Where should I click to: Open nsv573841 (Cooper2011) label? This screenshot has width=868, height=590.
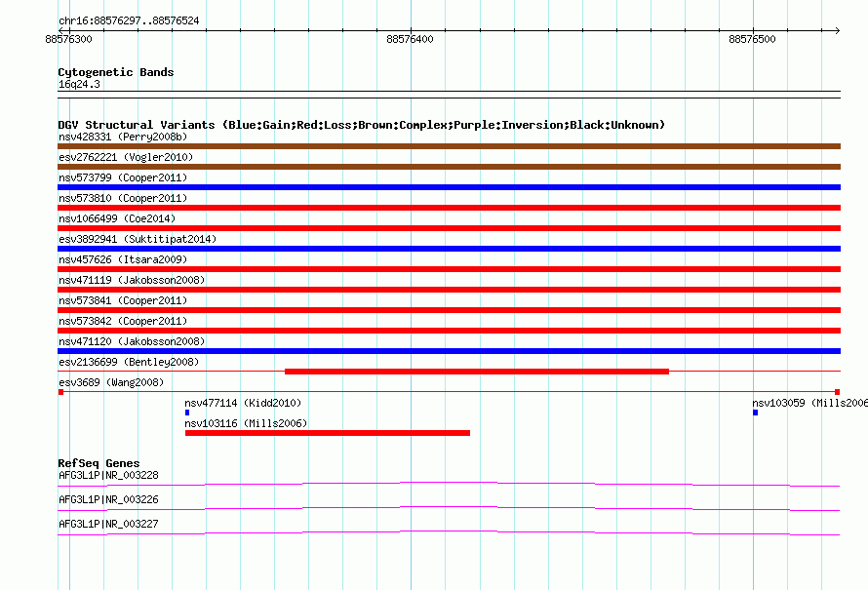tap(123, 300)
